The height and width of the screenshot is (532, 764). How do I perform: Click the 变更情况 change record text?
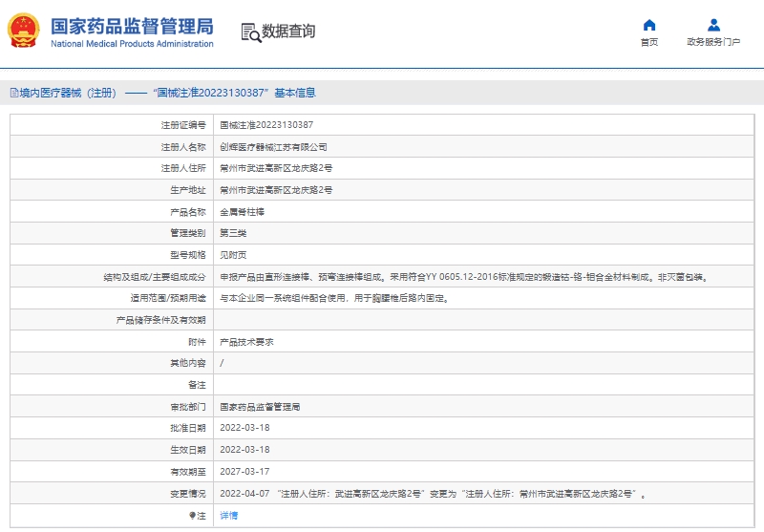click(434, 494)
